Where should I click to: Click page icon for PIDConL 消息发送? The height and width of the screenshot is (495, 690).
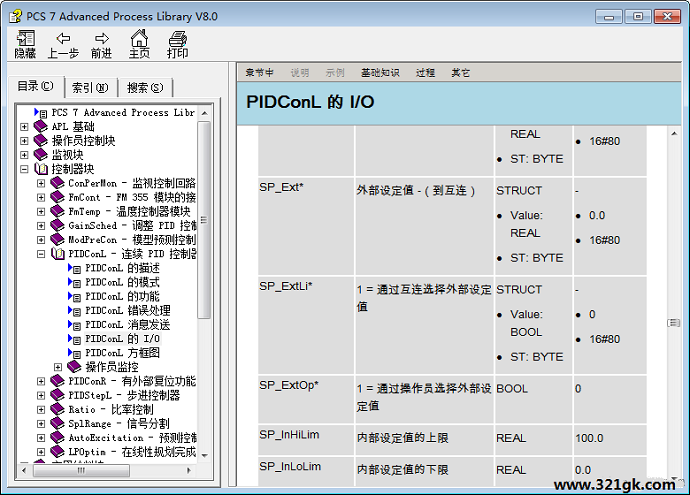click(75, 325)
